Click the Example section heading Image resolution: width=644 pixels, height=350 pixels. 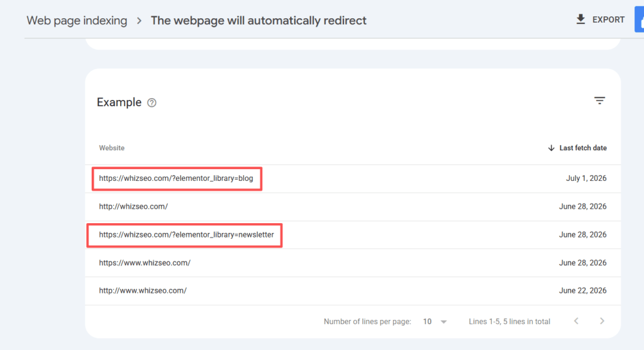[x=119, y=102]
